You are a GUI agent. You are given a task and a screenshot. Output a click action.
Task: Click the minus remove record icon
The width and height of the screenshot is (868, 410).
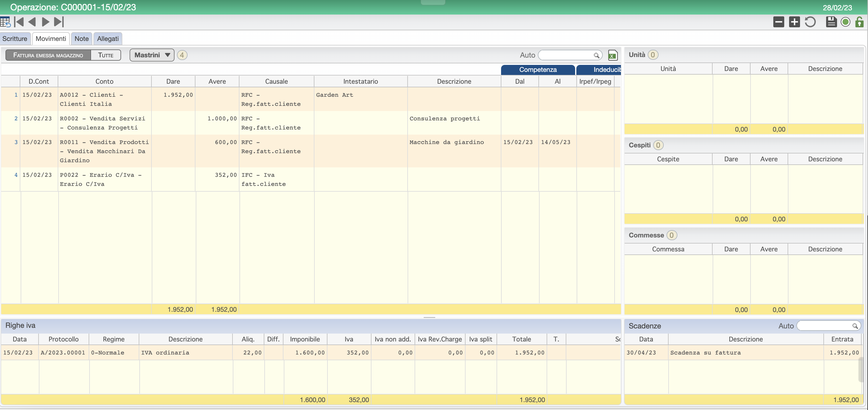tap(778, 22)
